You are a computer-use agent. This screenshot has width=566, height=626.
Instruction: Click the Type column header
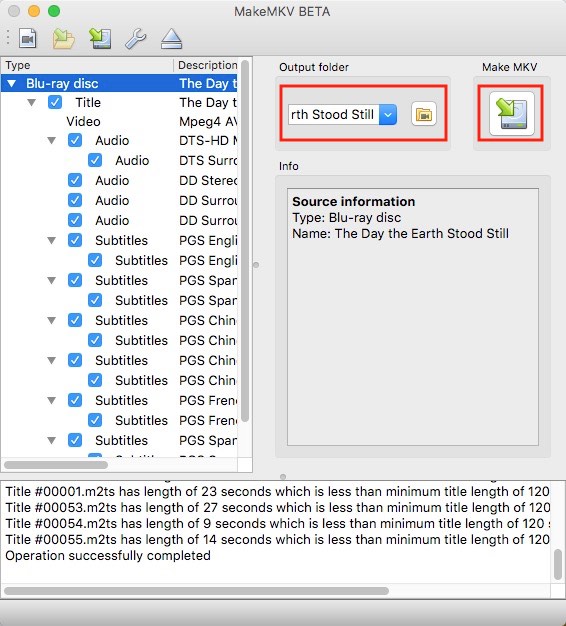click(x=87, y=65)
